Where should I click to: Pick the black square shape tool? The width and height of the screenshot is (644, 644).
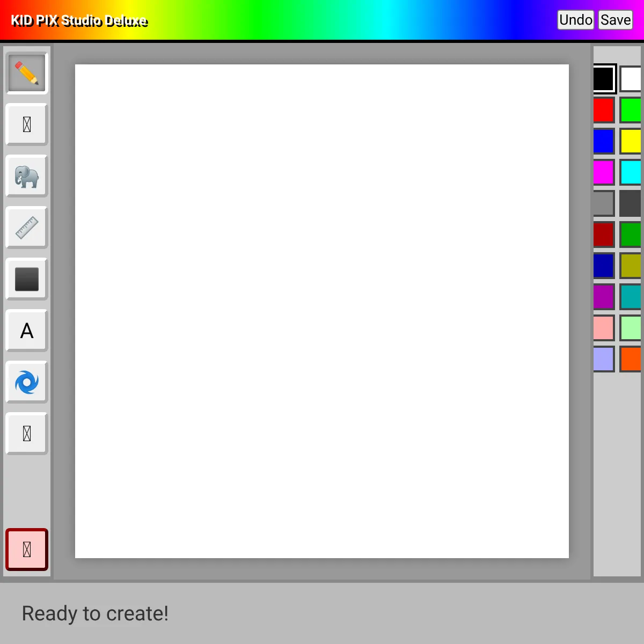[27, 279]
